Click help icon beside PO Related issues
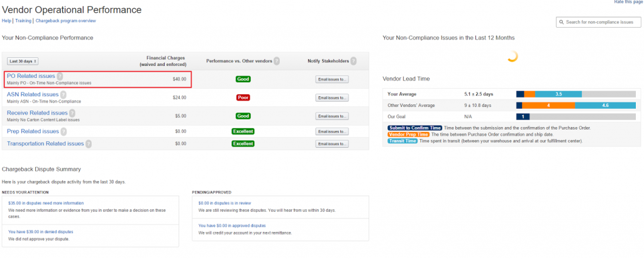The image size is (644, 259). coord(60,76)
